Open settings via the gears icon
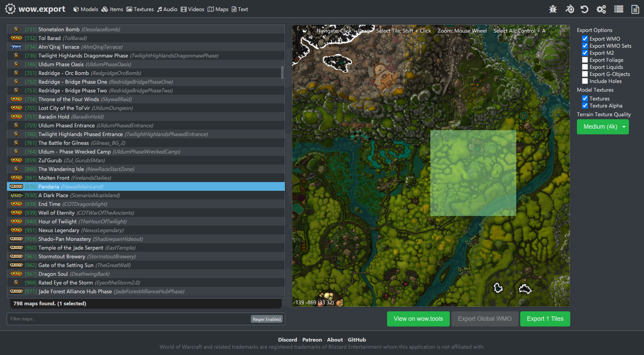The height and width of the screenshot is (355, 644). (x=601, y=9)
